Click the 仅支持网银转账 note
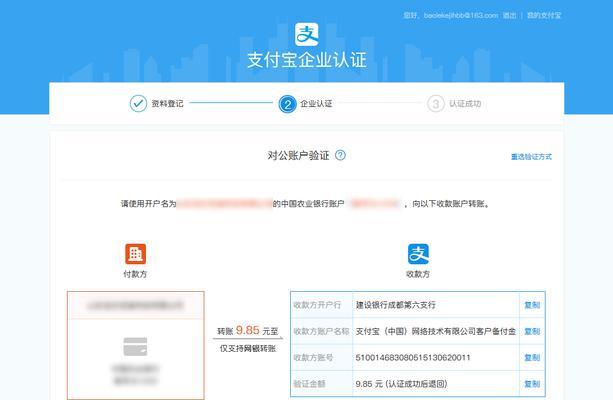This screenshot has height=400, width=613. pos(248,348)
